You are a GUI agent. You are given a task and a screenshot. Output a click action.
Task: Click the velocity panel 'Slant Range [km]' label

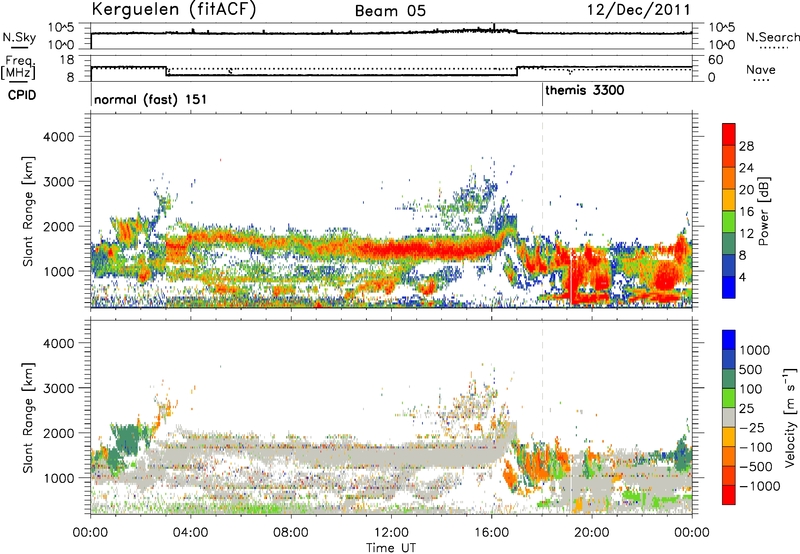click(x=28, y=417)
